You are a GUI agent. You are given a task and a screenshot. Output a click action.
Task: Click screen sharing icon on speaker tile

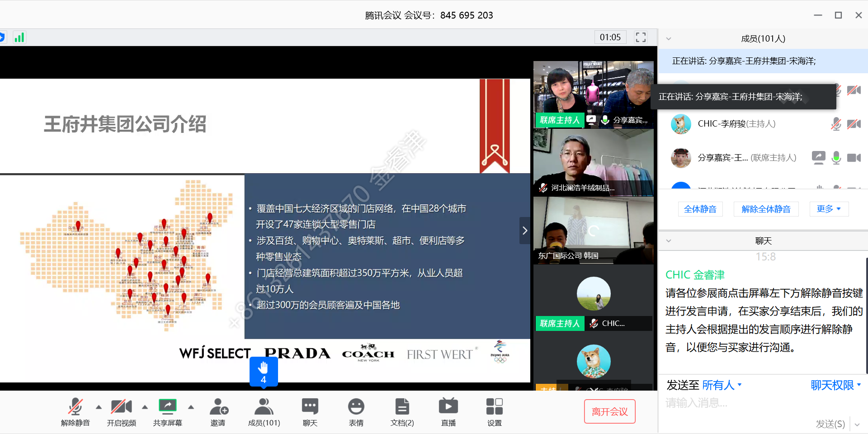(591, 120)
